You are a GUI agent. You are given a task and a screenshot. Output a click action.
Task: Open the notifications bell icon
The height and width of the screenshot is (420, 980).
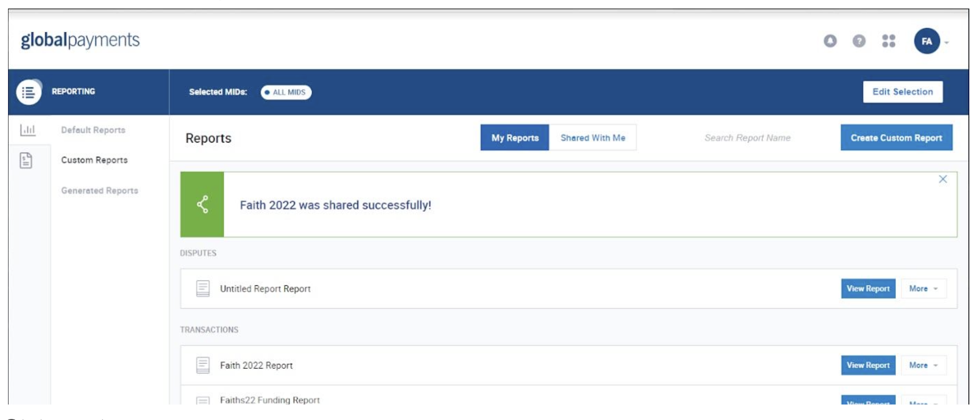tap(830, 41)
